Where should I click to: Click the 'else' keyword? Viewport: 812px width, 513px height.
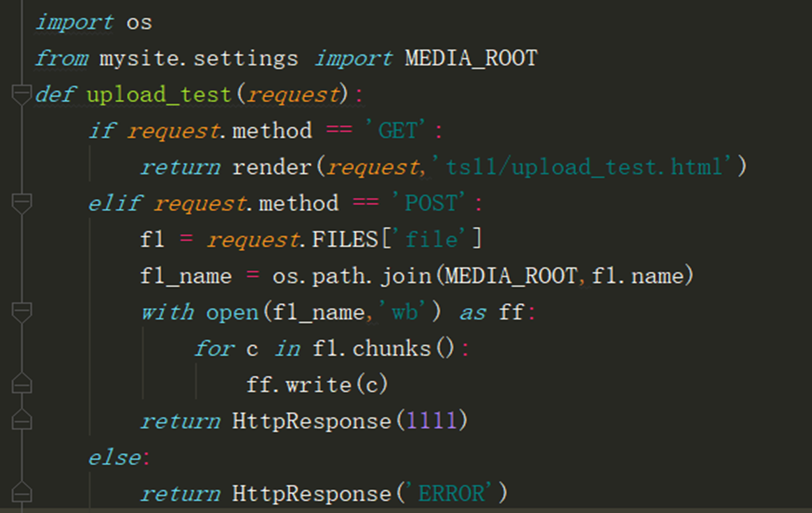[114, 458]
